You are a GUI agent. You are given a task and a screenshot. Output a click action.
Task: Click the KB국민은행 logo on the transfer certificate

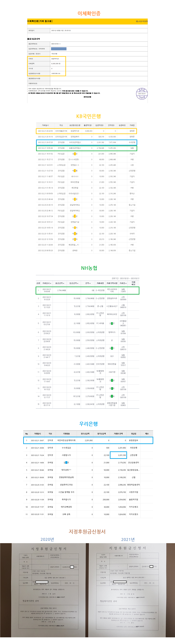pyautogui.click(x=142, y=21)
